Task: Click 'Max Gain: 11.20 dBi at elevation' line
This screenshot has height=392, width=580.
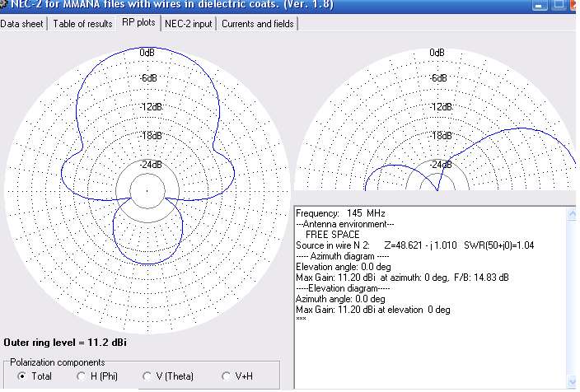Action: [373, 310]
